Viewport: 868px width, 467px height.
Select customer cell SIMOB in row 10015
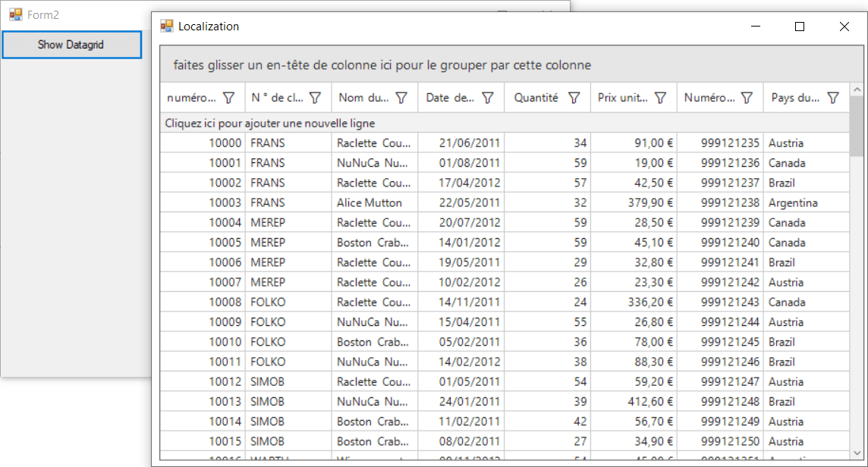click(288, 441)
